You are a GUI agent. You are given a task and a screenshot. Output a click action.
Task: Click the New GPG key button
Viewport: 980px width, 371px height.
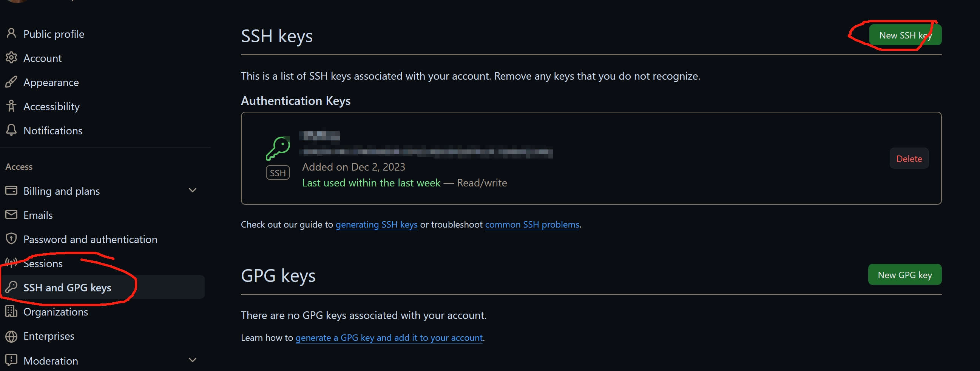905,275
